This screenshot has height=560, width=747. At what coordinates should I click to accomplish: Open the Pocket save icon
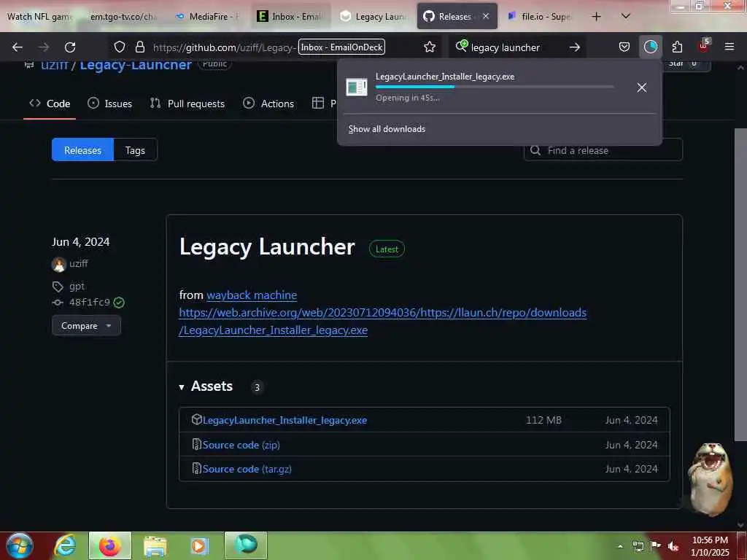tap(624, 47)
